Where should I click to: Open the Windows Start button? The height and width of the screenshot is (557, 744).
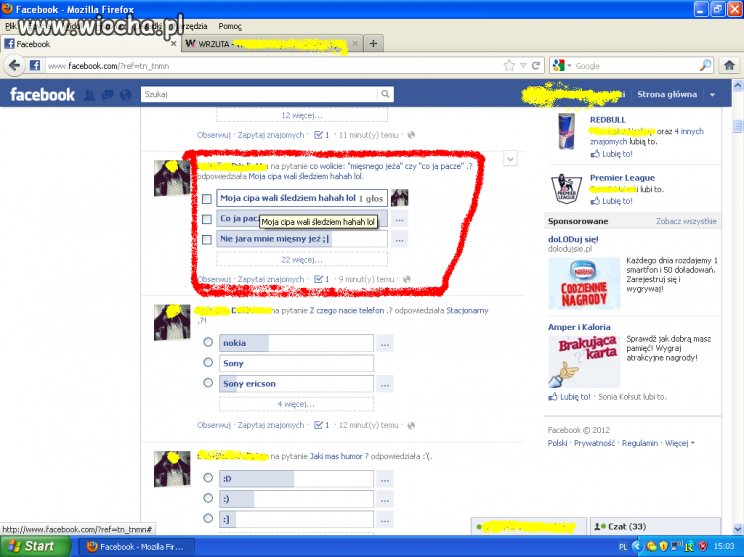(x=35, y=547)
